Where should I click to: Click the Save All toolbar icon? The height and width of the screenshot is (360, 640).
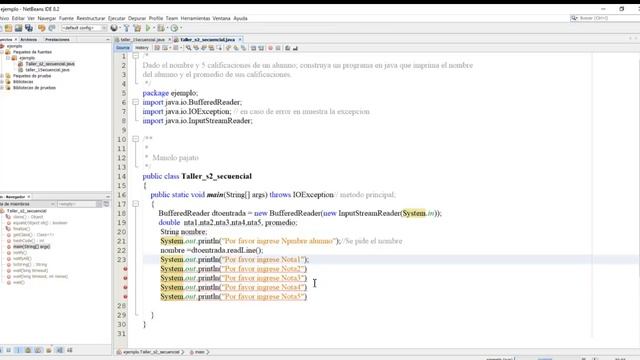pyautogui.click(x=29, y=28)
